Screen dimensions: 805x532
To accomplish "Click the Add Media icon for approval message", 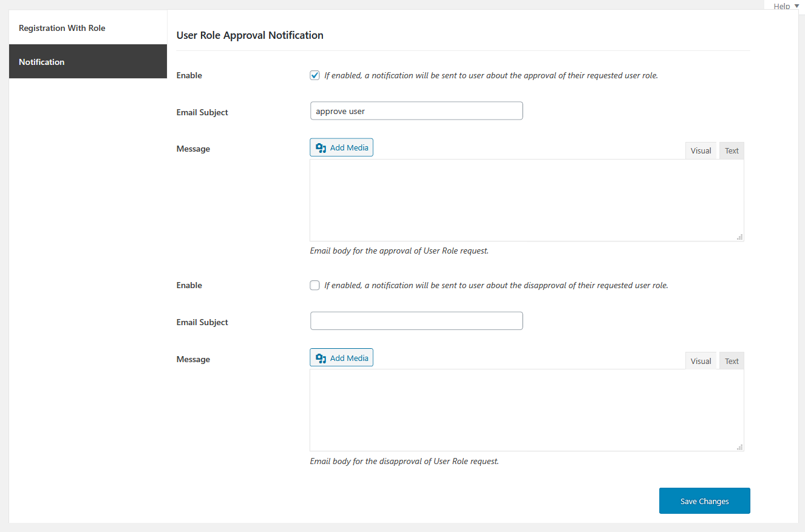I will 321,147.
